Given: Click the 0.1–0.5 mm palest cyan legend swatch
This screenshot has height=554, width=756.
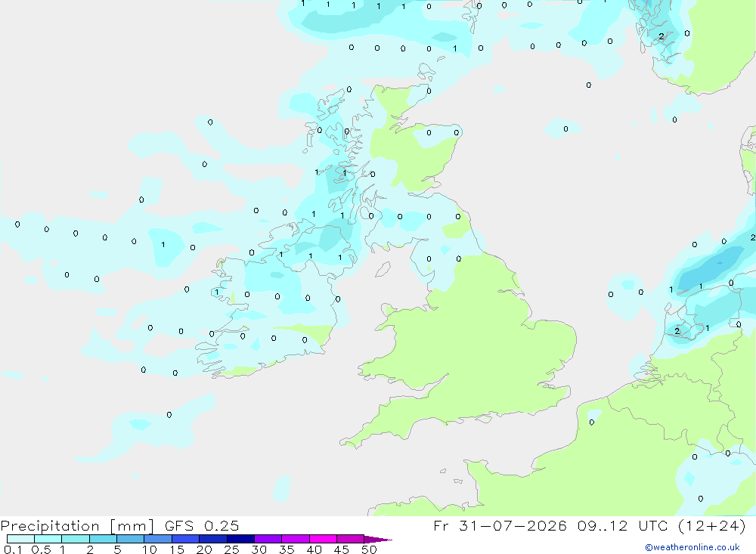Looking at the screenshot, I should [20, 539].
